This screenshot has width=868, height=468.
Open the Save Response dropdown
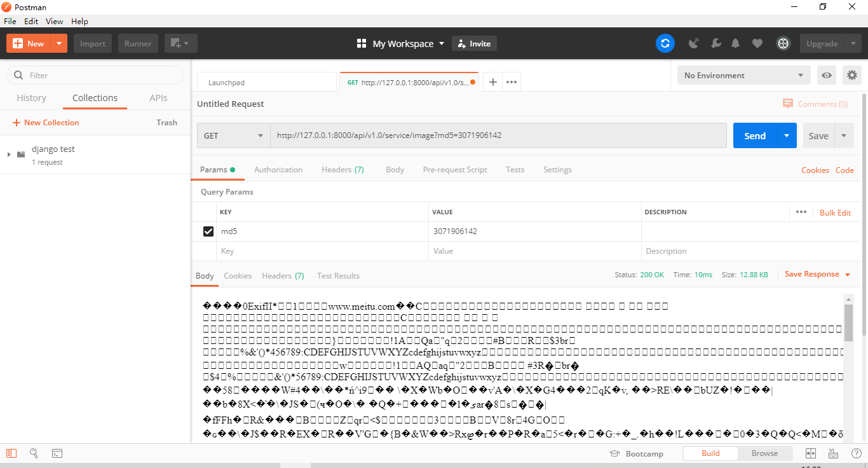click(817, 274)
